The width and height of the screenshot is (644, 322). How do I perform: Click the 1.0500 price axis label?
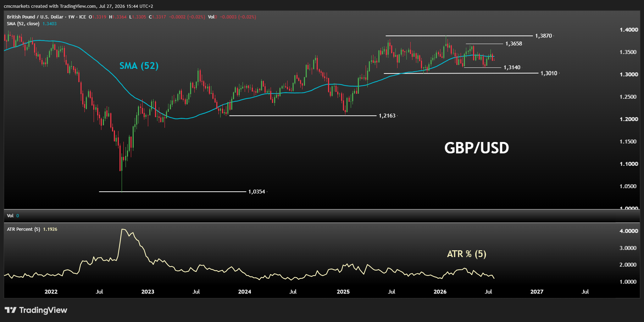[x=629, y=186]
